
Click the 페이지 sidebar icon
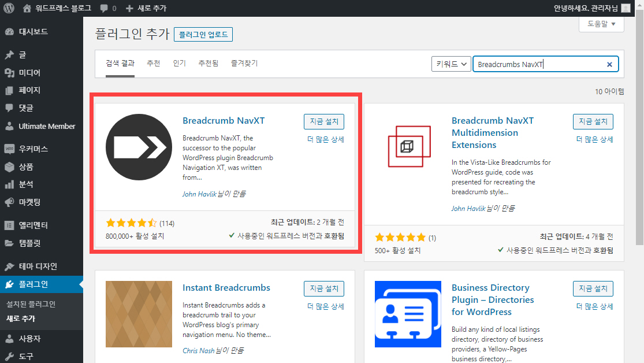(x=9, y=90)
